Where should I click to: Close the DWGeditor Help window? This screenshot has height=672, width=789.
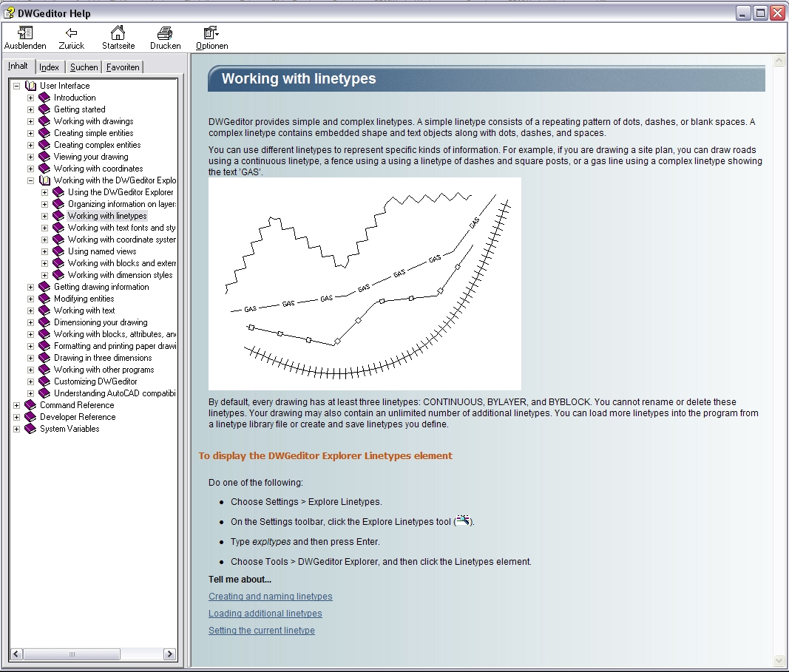point(777,13)
